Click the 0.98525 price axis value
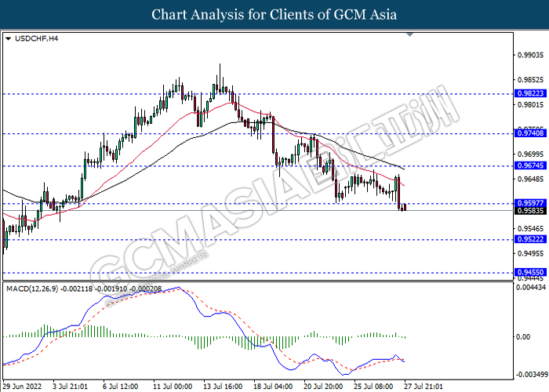This screenshot has width=549, height=392. click(531, 80)
